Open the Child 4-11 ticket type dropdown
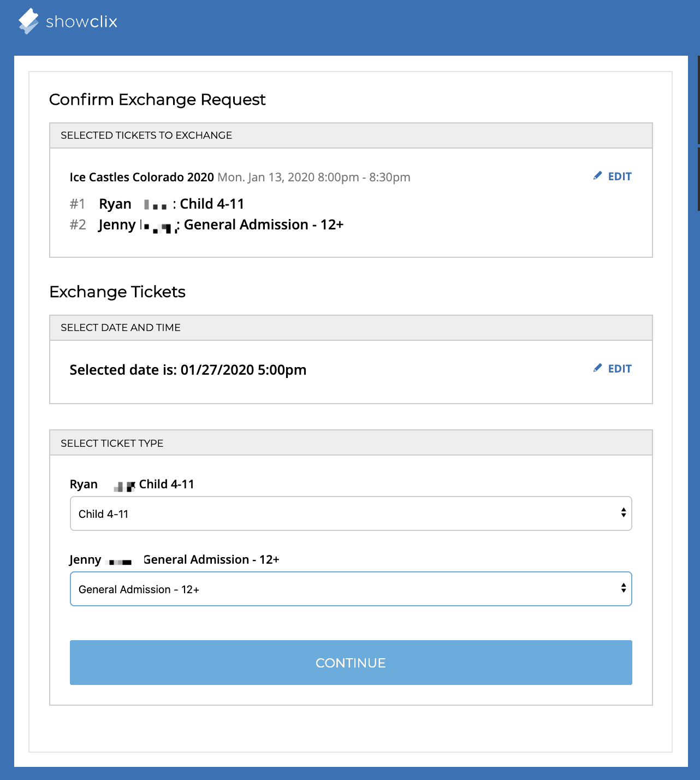700x780 pixels. pyautogui.click(x=350, y=513)
